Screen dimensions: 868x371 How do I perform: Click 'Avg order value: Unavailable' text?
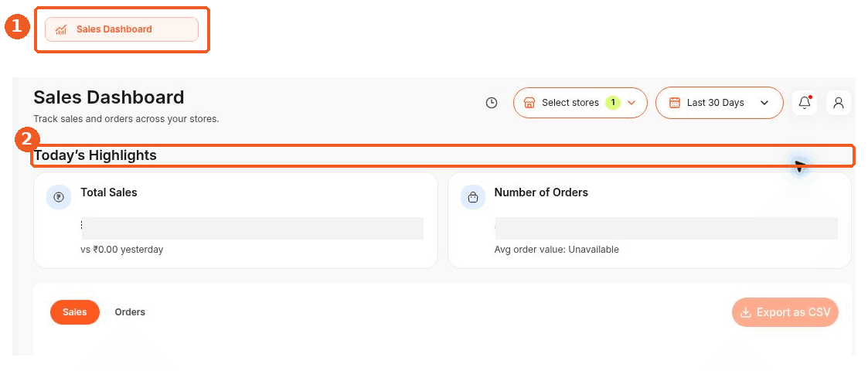(557, 250)
